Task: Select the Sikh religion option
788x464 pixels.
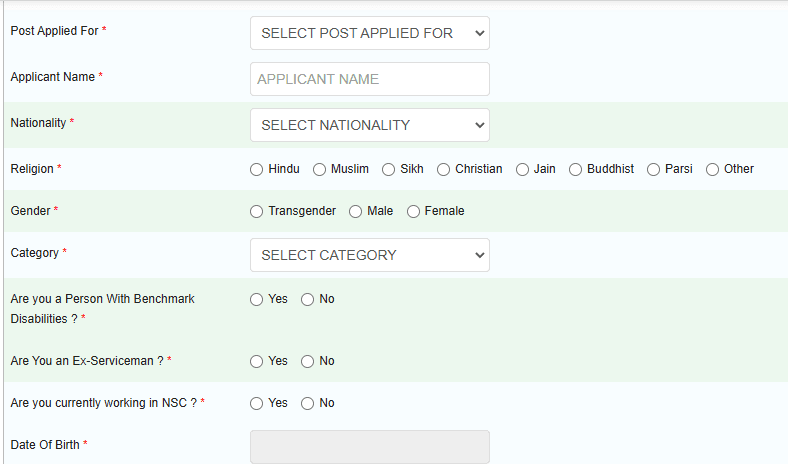Action: [x=389, y=169]
